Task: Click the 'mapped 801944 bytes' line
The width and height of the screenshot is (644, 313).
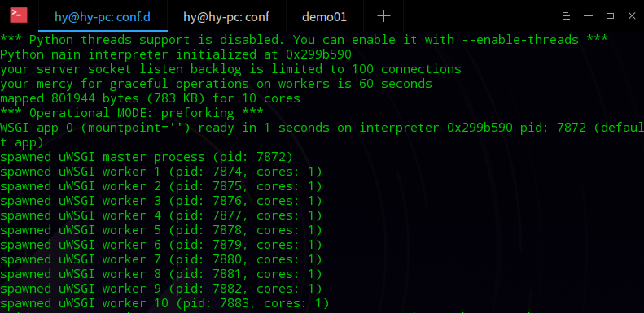Action: (x=151, y=98)
